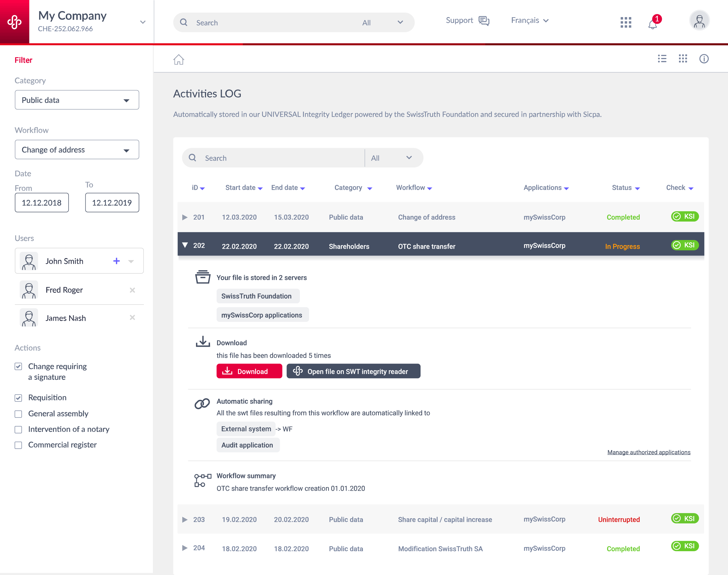Expand the John Smith user dropdown arrow
Viewport: 728px width, 575px height.
131,261
